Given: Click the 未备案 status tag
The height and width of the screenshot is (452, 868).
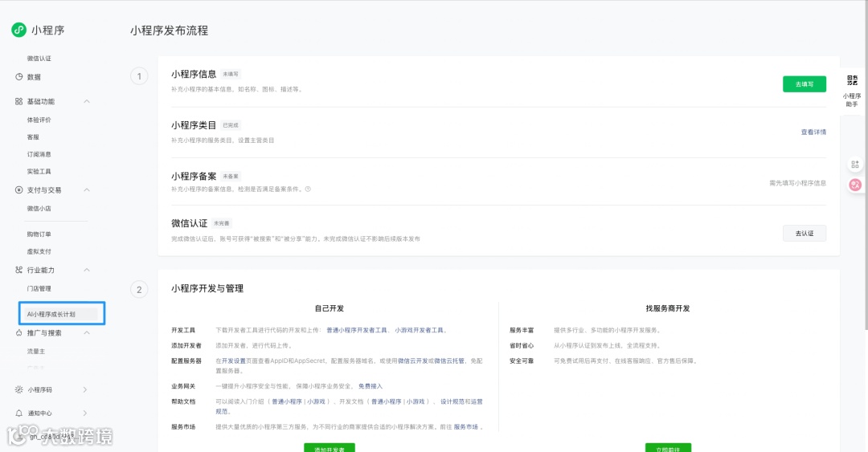Looking at the screenshot, I should [x=231, y=177].
